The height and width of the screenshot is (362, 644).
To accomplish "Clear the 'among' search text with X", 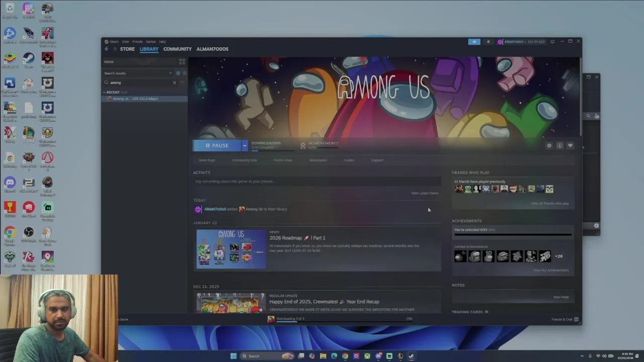I will click(175, 82).
